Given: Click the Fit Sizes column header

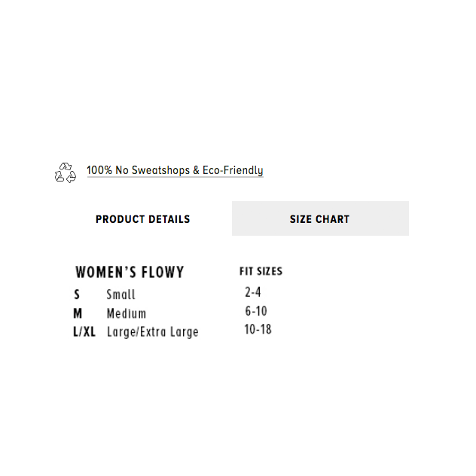Looking at the screenshot, I should tap(261, 271).
